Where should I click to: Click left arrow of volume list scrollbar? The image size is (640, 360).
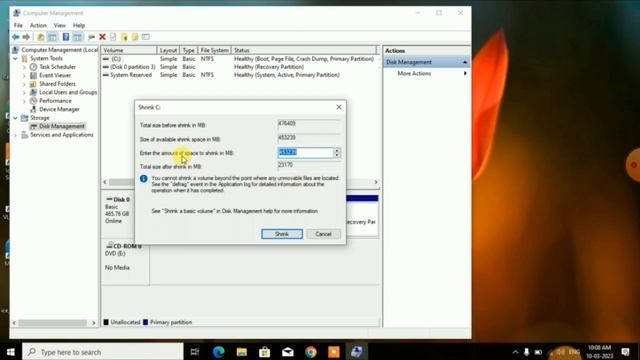[x=105, y=182]
